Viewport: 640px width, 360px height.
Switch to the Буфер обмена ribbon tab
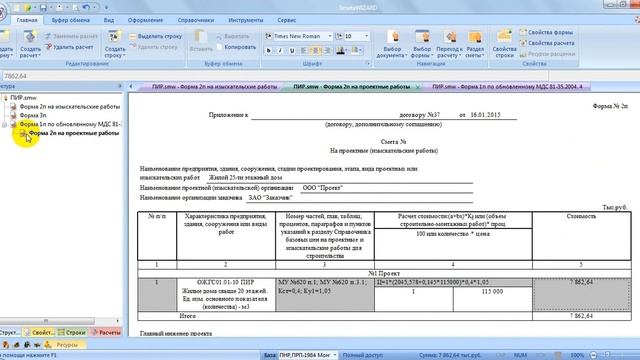click(71, 20)
